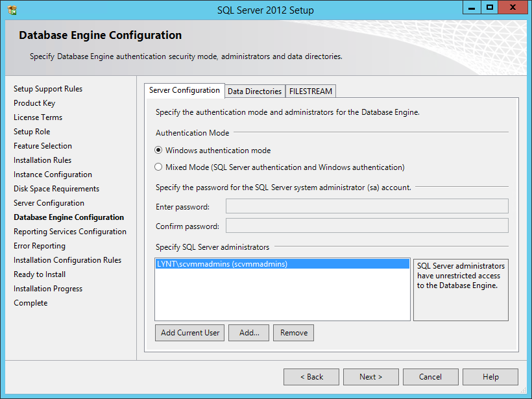The width and height of the screenshot is (532, 399).
Task: Select LYNT\scvmmadmins in administrators list
Action: pos(282,264)
